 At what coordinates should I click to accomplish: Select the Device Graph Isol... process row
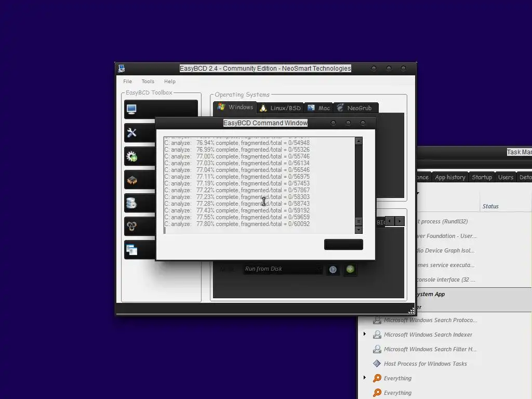pyautogui.click(x=474, y=250)
